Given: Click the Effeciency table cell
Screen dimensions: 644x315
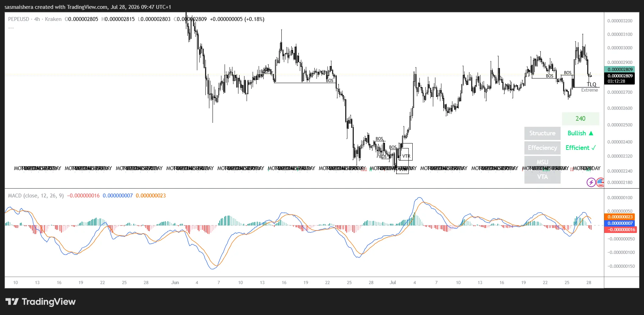Looking at the screenshot, I should tap(543, 148).
